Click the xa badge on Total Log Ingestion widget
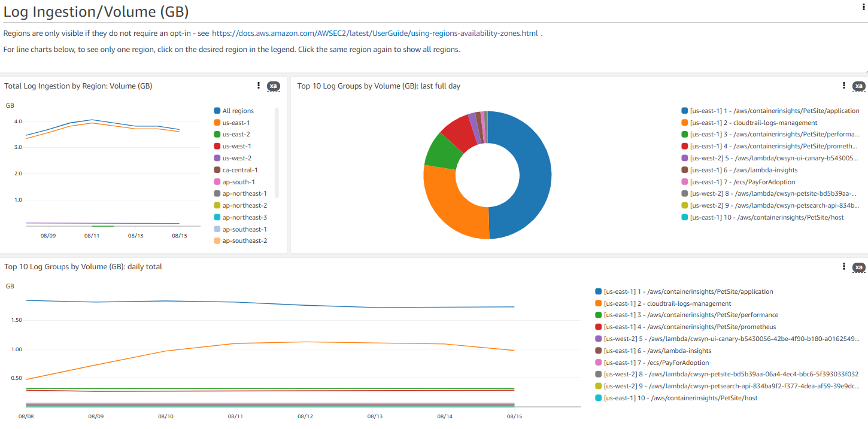The image size is (868, 429). [274, 86]
